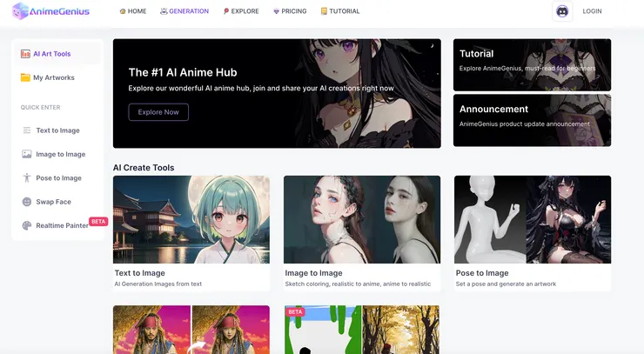Click the 'Text to Image' card title
The height and width of the screenshot is (354, 644).
[139, 273]
